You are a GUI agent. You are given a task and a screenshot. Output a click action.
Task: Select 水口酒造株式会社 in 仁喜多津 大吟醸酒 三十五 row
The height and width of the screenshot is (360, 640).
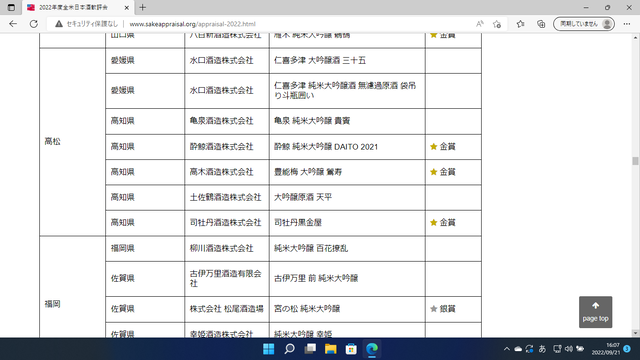[222, 61]
